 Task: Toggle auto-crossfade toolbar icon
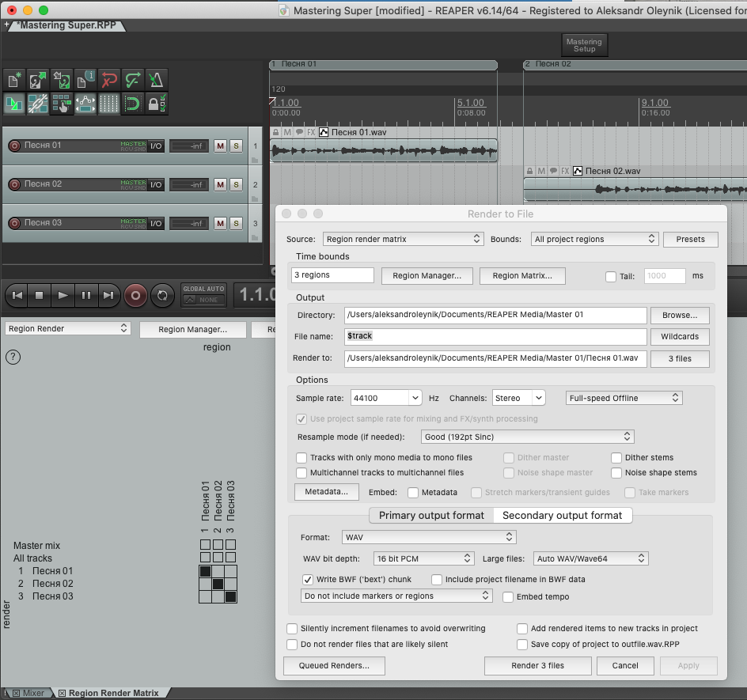tap(14, 104)
